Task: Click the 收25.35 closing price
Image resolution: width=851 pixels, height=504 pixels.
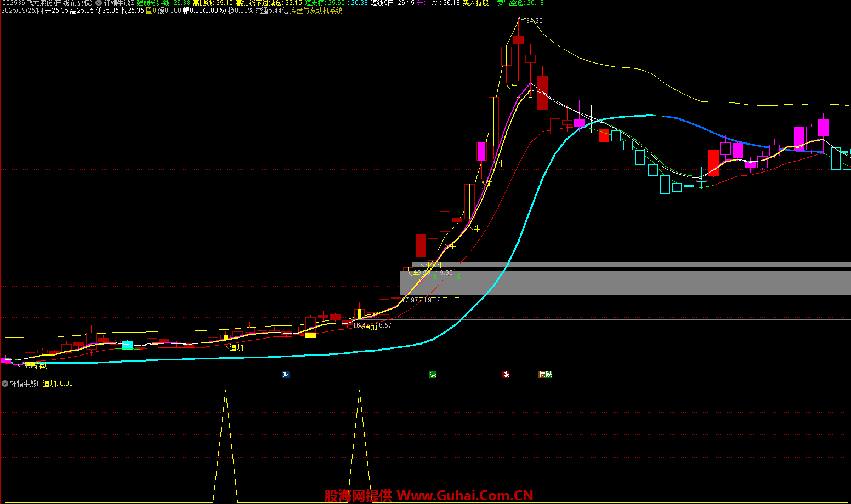Action: pyautogui.click(x=132, y=10)
